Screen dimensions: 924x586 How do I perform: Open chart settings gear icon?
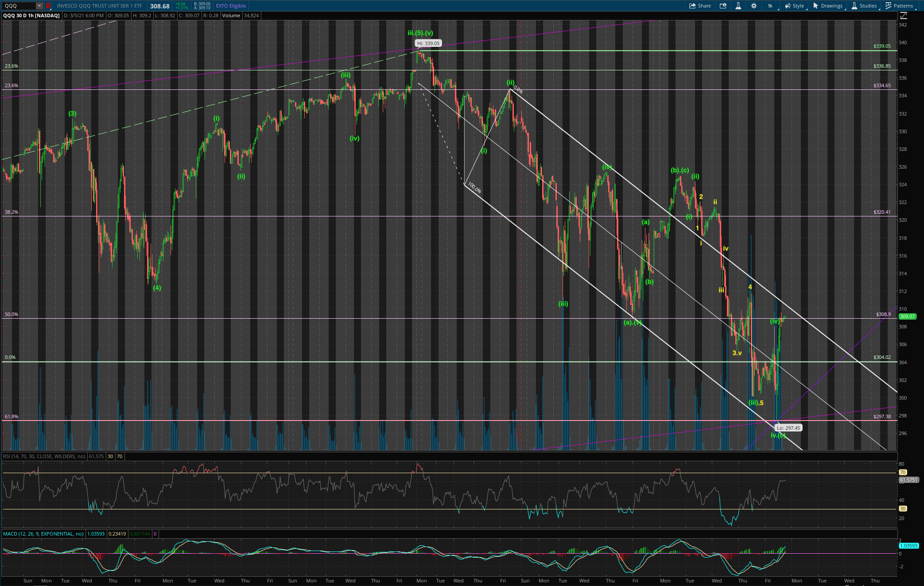coord(753,6)
